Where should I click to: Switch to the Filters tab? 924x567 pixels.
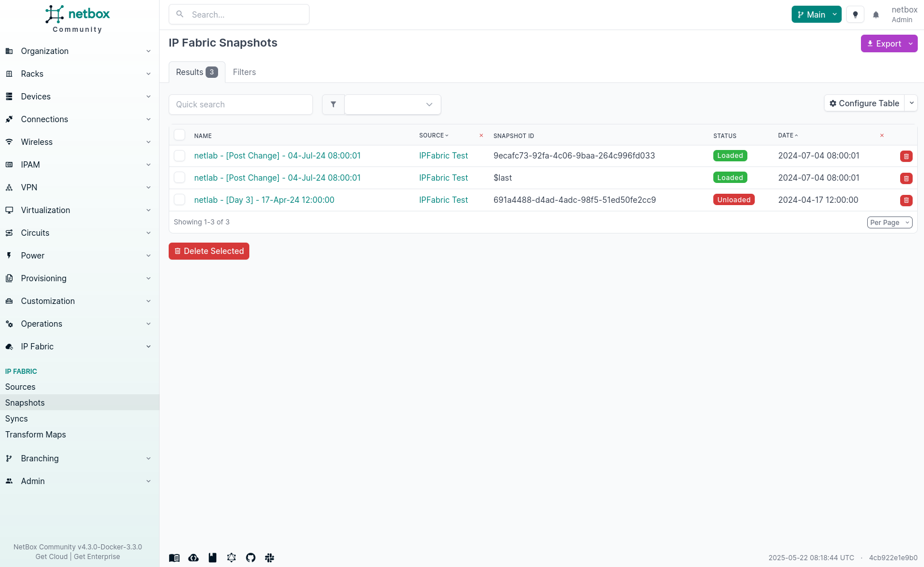click(x=244, y=72)
